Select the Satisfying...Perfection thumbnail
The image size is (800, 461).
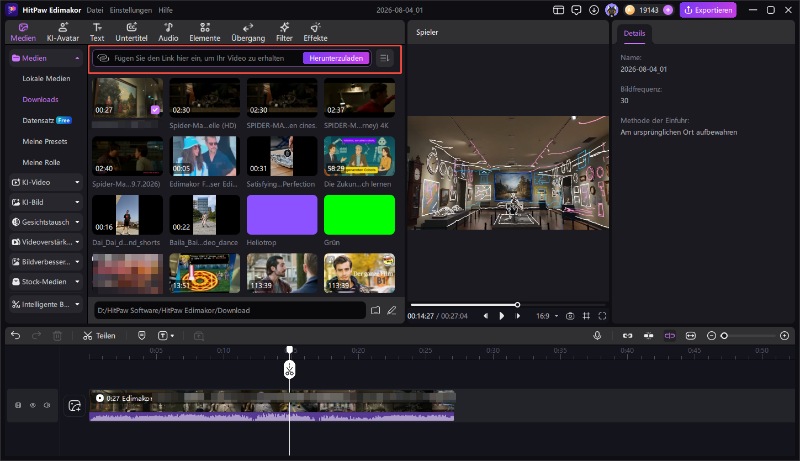click(282, 156)
